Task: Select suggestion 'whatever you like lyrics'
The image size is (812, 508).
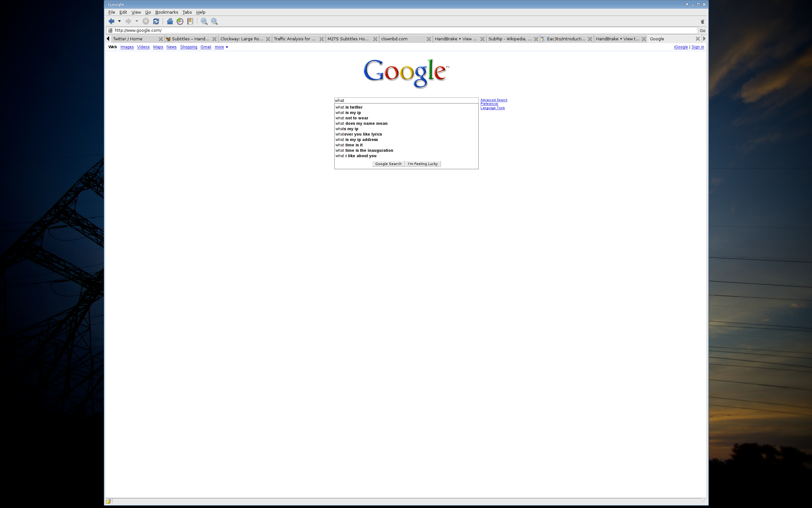Action: [x=406, y=134]
